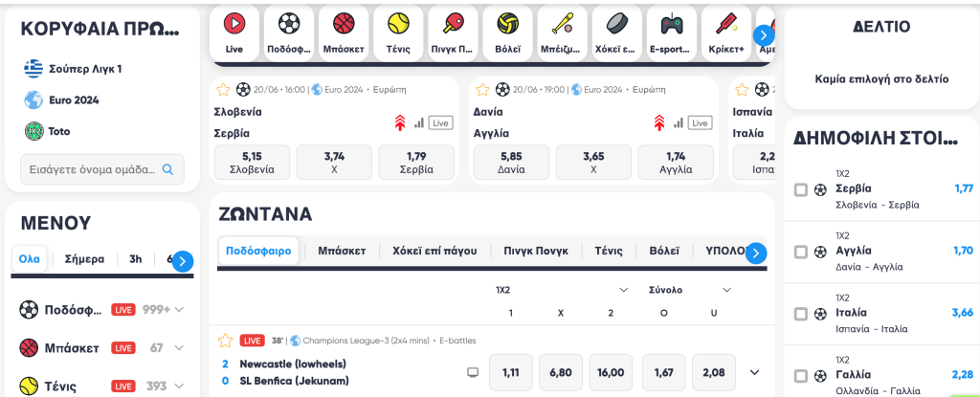The height and width of the screenshot is (397, 980).
Task: Enable the Ιταλία 3,66 bet checkbox
Action: tap(801, 314)
